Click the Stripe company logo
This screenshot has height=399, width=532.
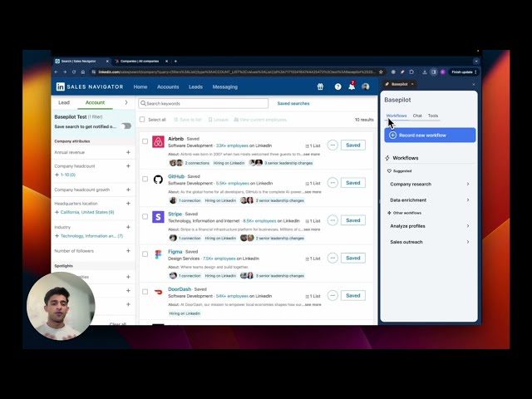(x=158, y=217)
